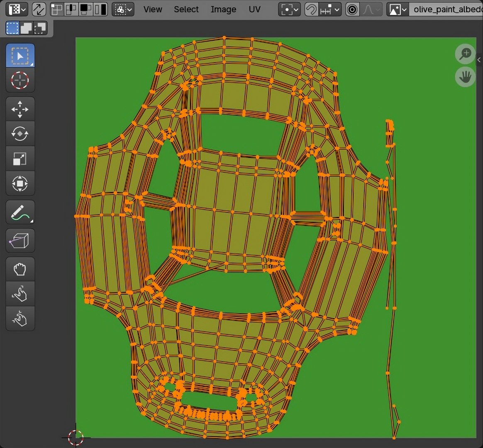
Task: Select the Move tool
Action: tap(20, 110)
